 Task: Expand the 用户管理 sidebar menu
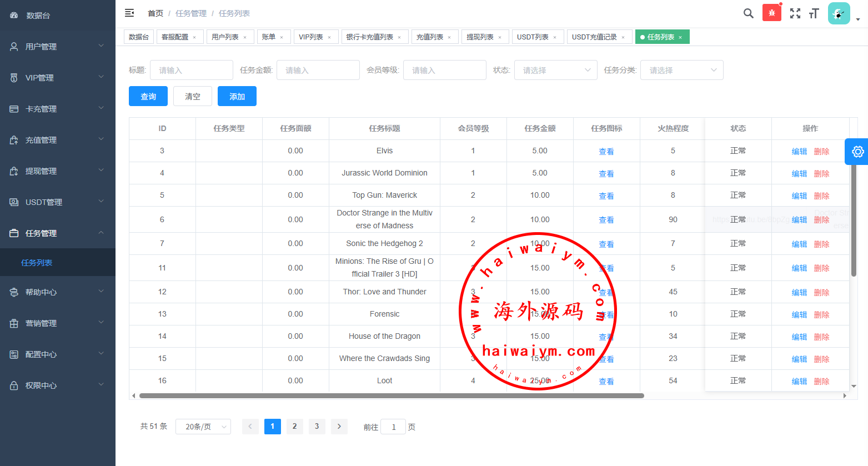tap(58, 47)
